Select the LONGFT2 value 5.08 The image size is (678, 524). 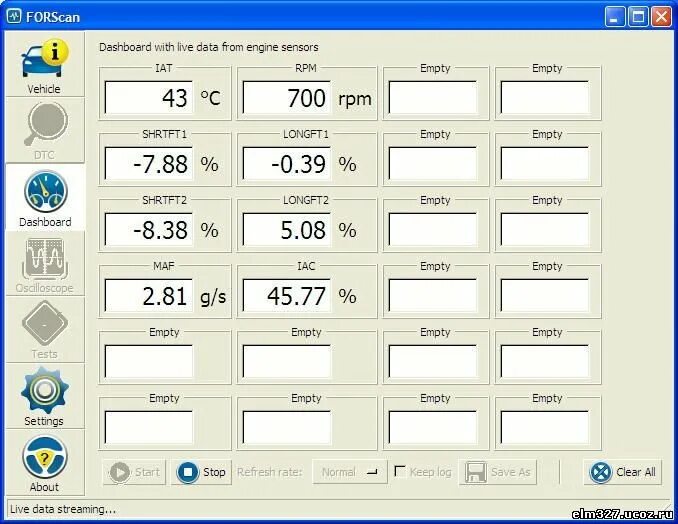click(287, 230)
